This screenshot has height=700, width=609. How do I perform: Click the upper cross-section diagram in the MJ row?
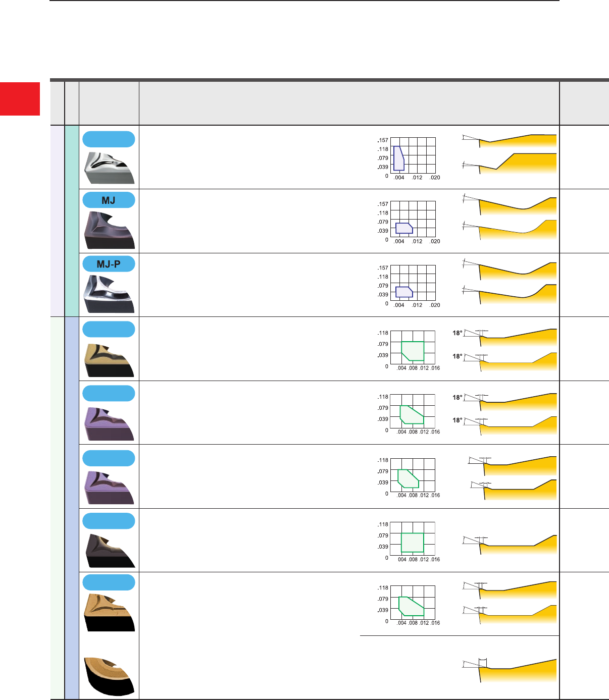510,204
